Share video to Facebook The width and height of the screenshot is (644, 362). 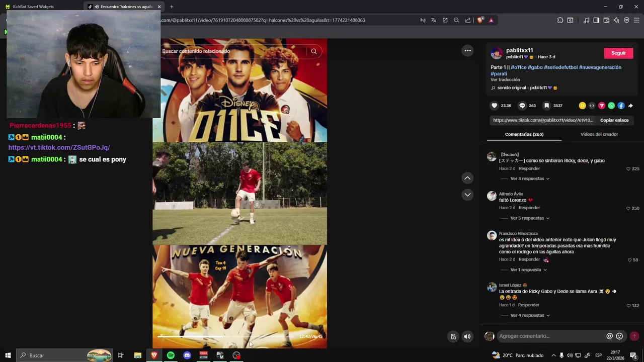click(621, 106)
